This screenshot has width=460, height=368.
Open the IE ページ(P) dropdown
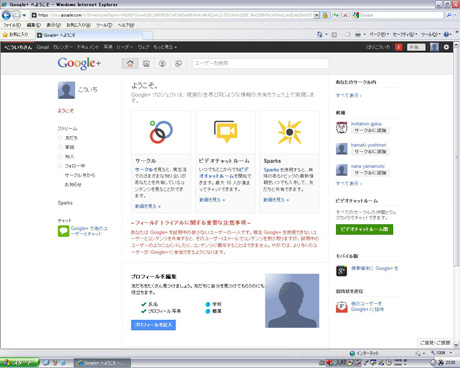click(x=379, y=34)
